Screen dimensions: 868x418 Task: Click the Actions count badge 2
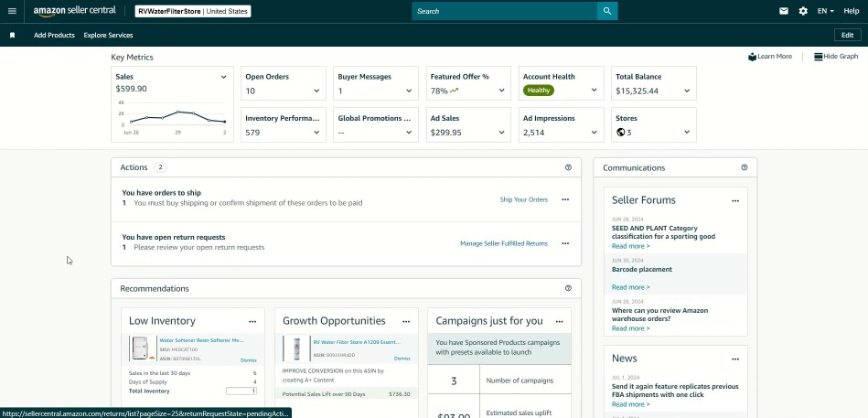(x=160, y=167)
